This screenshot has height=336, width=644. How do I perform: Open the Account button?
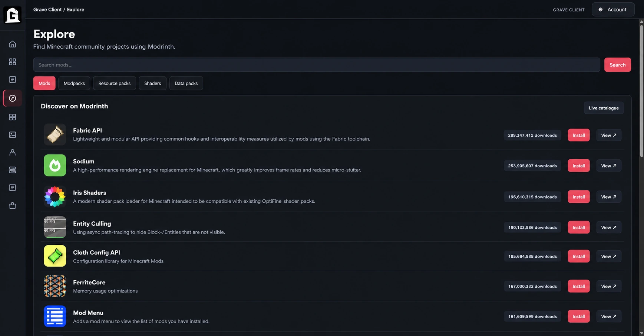click(x=613, y=9)
